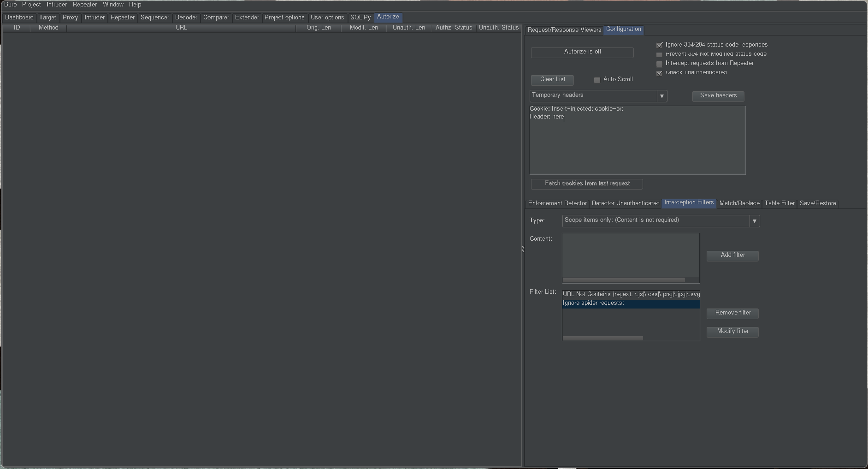Click the Filter List horizontal scrollbar
This screenshot has height=469, width=868.
(602, 338)
